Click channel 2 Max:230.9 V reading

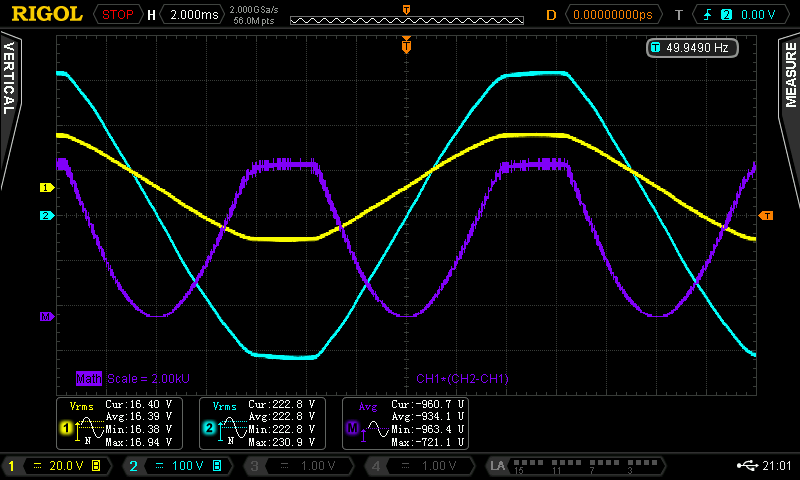point(282,442)
